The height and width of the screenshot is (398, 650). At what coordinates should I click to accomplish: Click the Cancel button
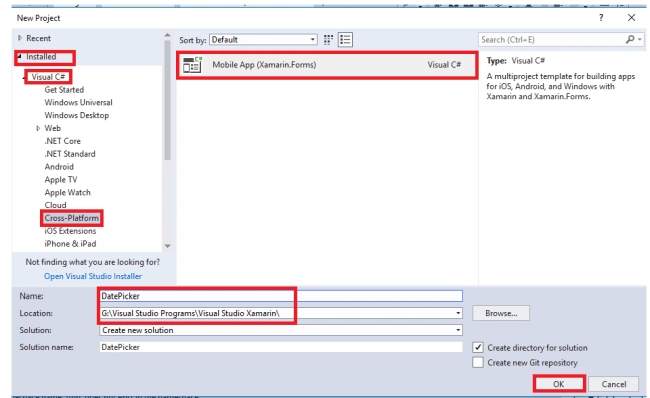click(x=614, y=384)
